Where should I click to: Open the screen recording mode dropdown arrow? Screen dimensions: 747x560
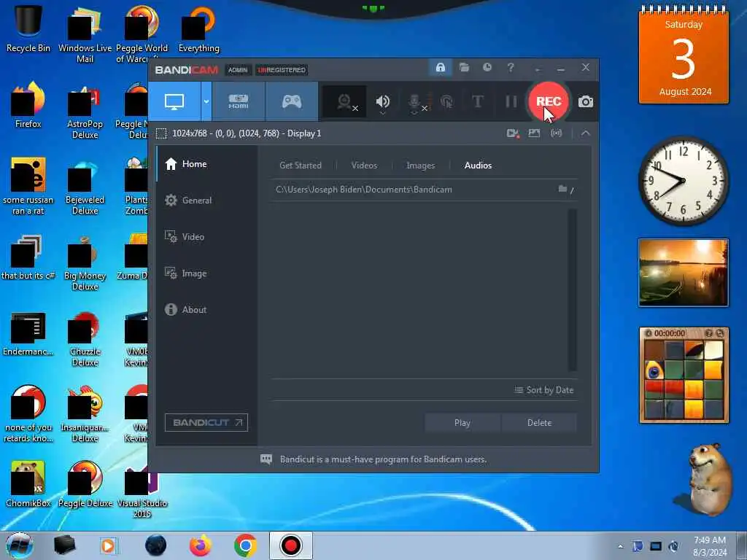point(206,101)
